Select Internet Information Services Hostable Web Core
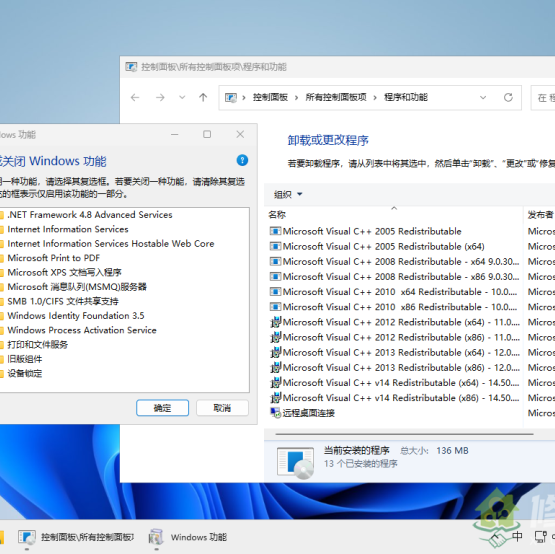Viewport: 555px width, 554px height. click(x=111, y=244)
